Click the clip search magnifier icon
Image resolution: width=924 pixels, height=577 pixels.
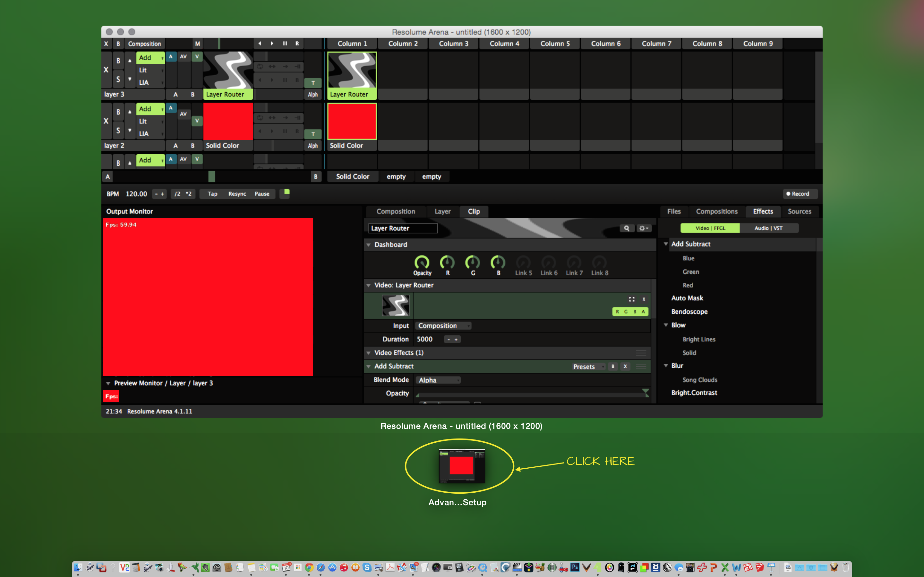click(627, 228)
